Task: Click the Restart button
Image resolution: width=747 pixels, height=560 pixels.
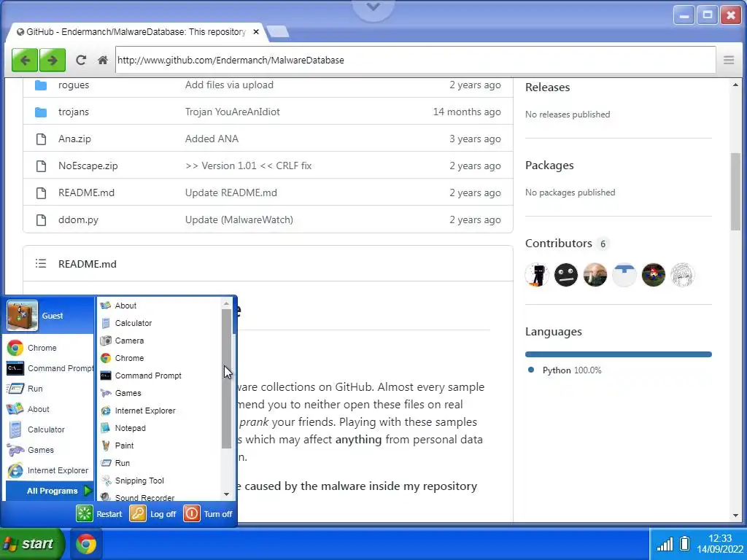Action: pos(99,514)
